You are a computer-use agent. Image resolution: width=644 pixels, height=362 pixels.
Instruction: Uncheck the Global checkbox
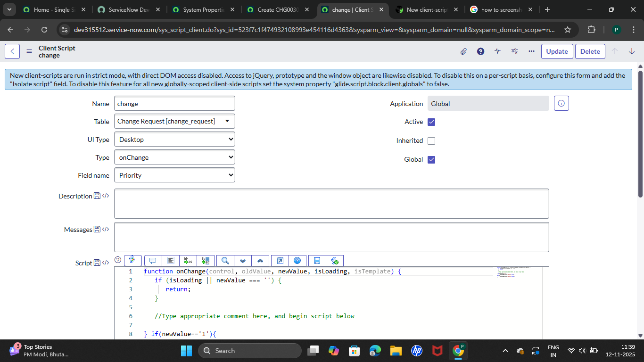[x=431, y=160]
